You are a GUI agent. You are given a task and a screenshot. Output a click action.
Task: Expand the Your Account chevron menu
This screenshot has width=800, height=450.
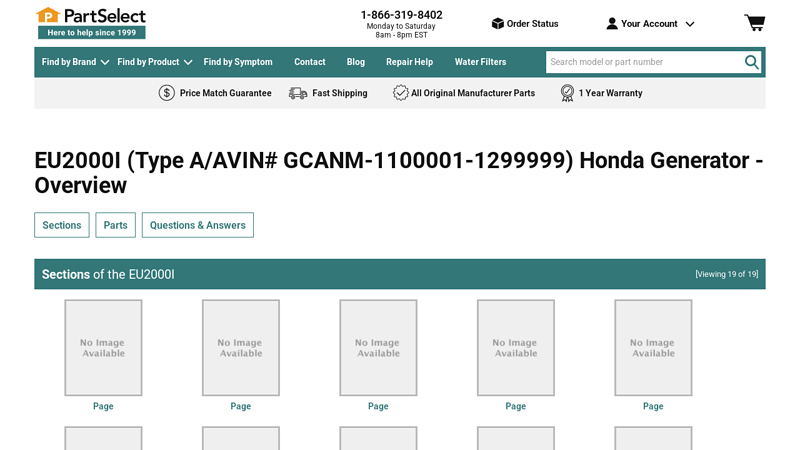tap(689, 24)
